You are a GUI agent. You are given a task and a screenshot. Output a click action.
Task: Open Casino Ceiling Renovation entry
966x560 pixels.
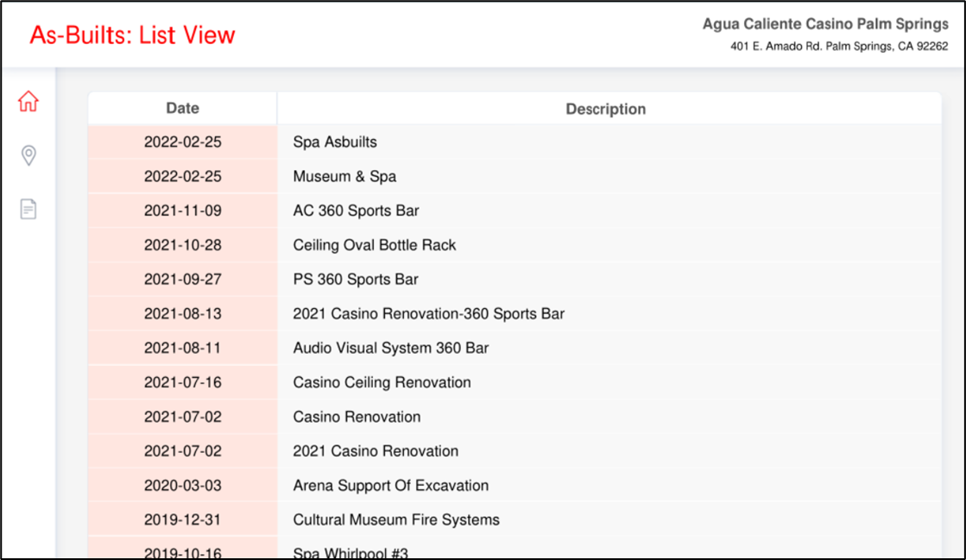[382, 382]
